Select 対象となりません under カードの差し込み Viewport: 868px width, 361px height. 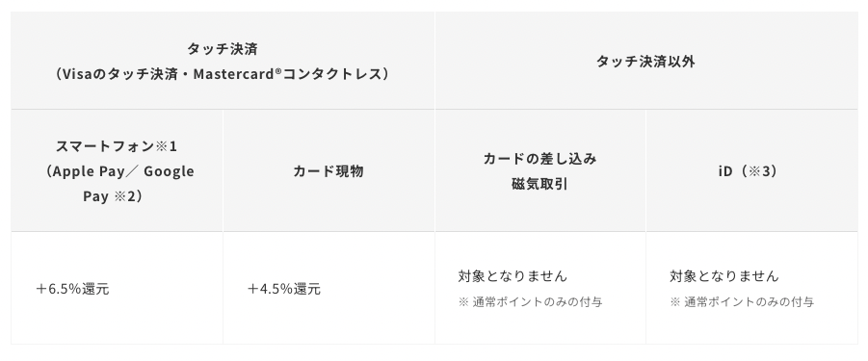click(x=513, y=275)
